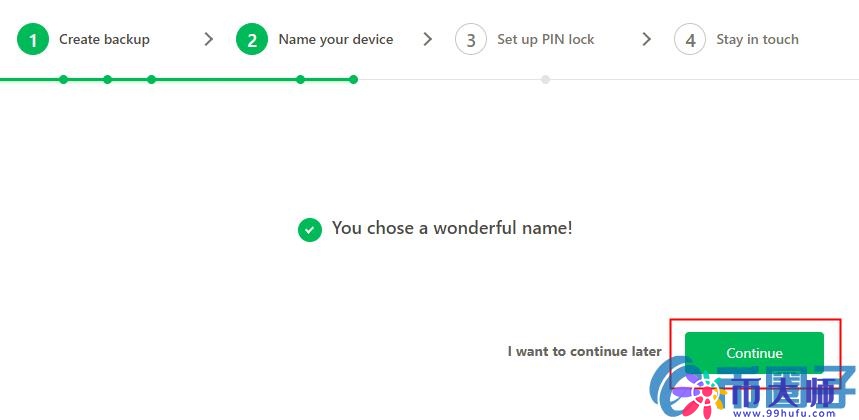Click the last green dot on progress line
Viewport: 859px width, 420px height.
pyautogui.click(x=353, y=79)
